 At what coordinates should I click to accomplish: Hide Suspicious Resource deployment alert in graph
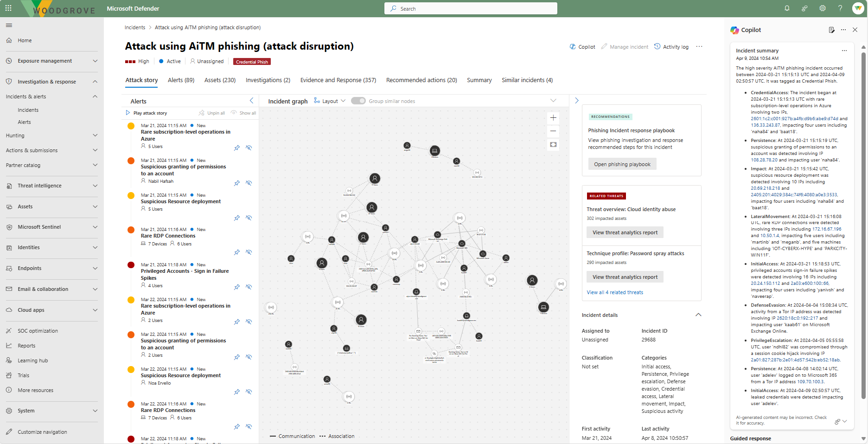[249, 218]
